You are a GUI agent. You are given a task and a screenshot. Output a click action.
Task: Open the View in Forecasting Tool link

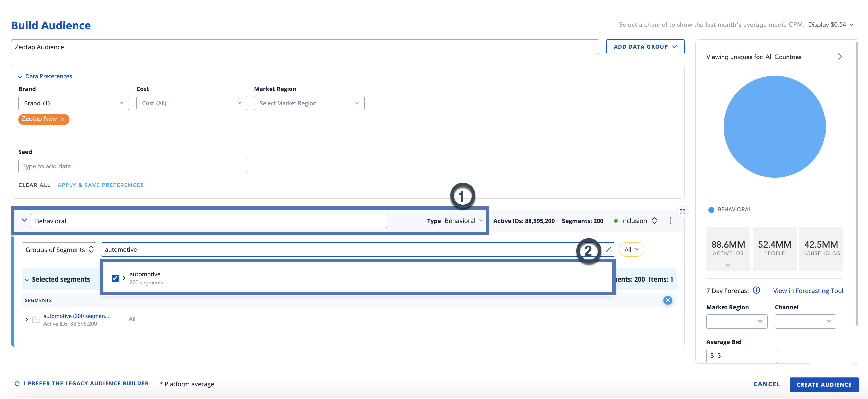(x=808, y=291)
